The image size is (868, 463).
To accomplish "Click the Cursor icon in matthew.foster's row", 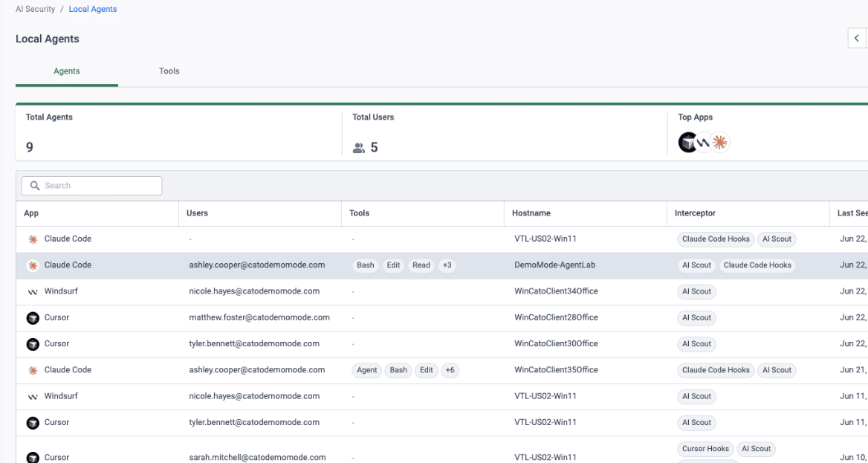I will [x=33, y=318].
